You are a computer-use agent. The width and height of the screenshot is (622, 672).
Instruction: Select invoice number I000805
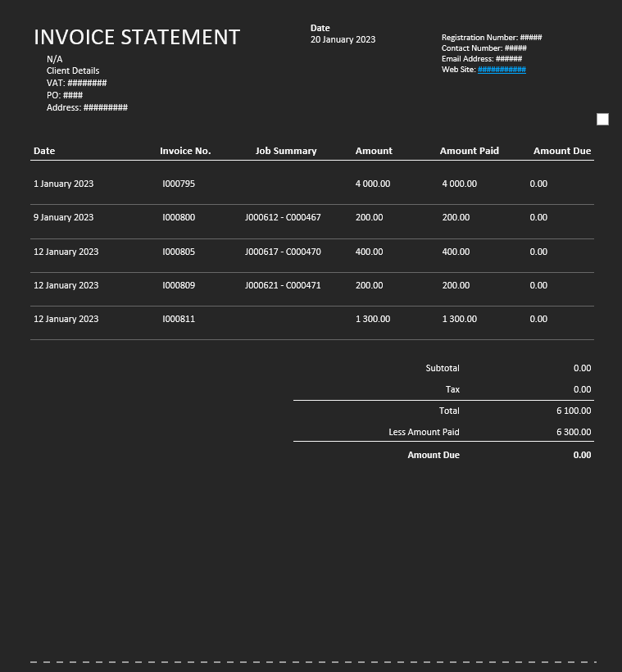pos(179,252)
